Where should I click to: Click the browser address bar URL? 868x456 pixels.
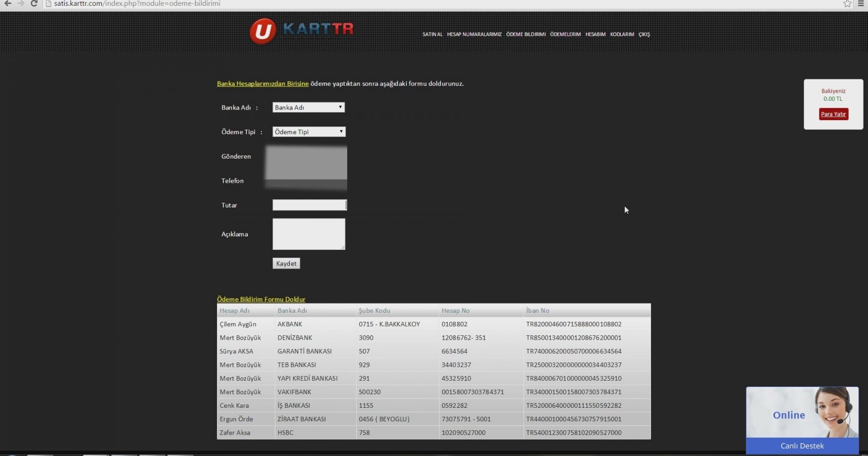[137, 3]
